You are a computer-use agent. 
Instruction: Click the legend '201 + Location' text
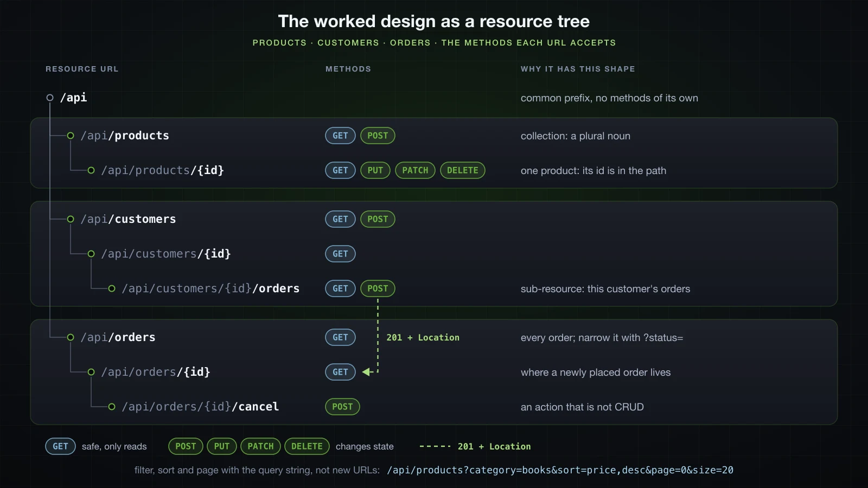[494, 446]
